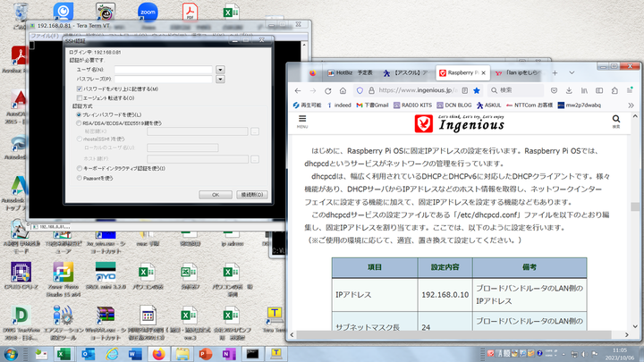Select the DWG TrueView desktop icon
This screenshot has width=644, height=362.
click(21, 324)
